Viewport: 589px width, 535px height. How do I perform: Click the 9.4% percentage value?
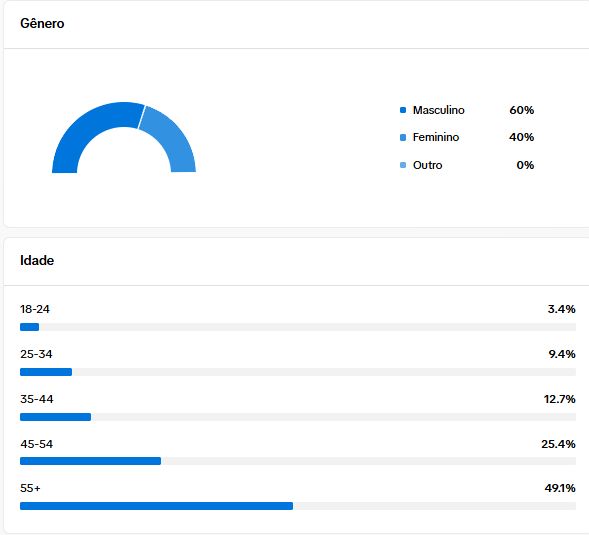[x=562, y=354]
